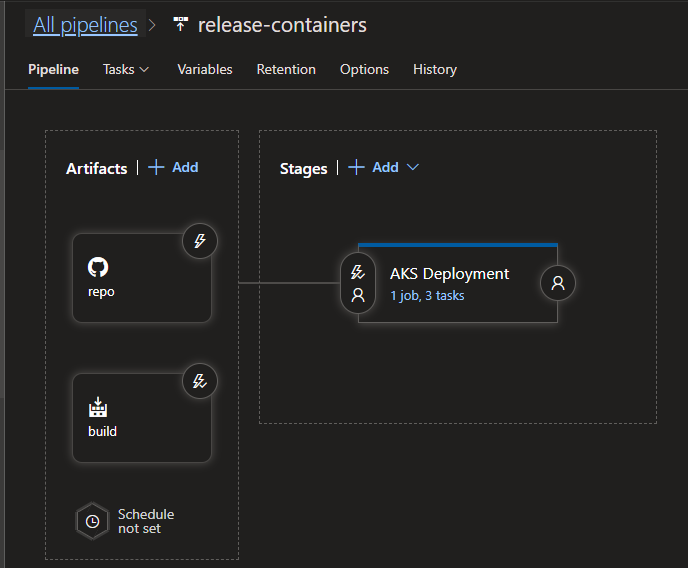Click the Add stage button

(x=373, y=168)
